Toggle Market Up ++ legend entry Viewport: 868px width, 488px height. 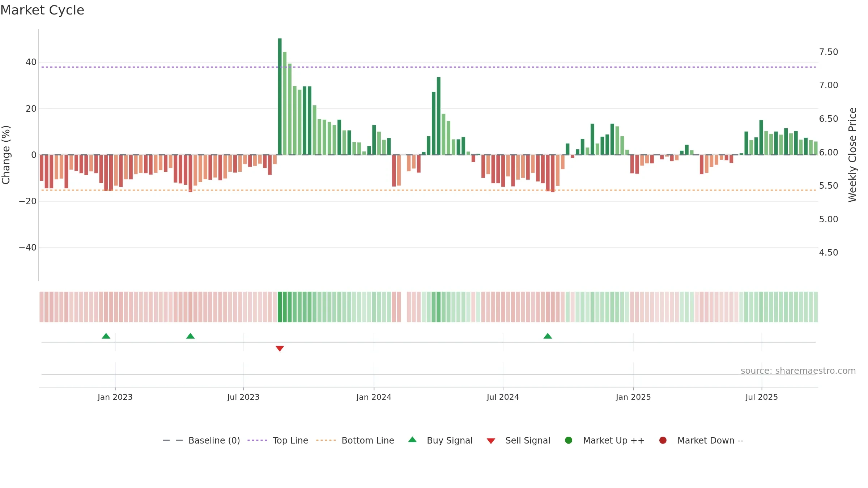(x=605, y=440)
